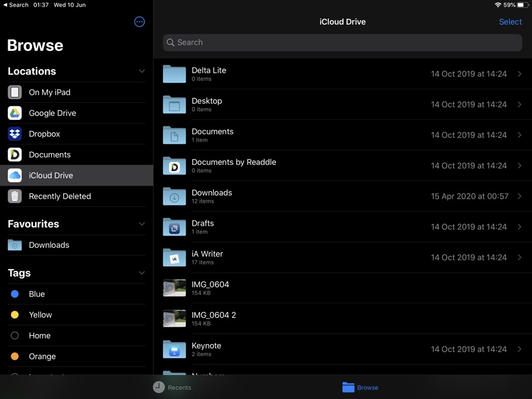Tap the Downloads favourite folder icon

click(15, 245)
